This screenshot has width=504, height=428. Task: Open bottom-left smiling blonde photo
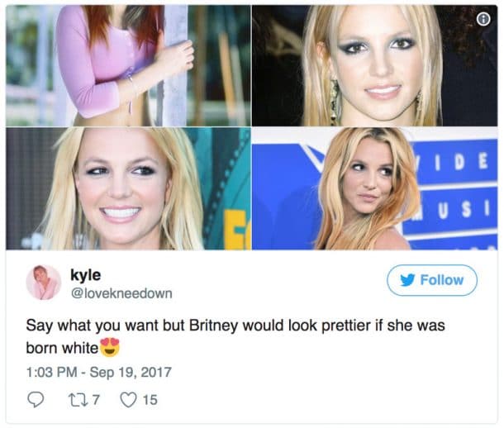point(128,188)
